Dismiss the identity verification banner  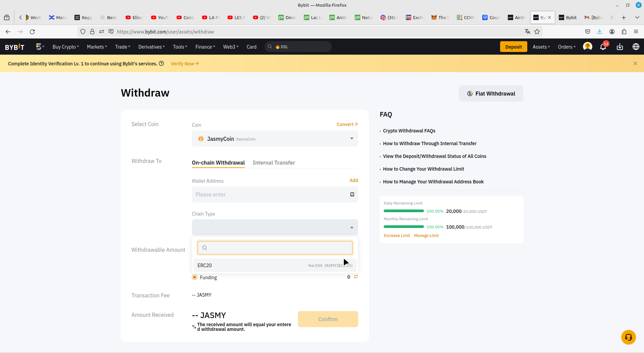(x=635, y=63)
